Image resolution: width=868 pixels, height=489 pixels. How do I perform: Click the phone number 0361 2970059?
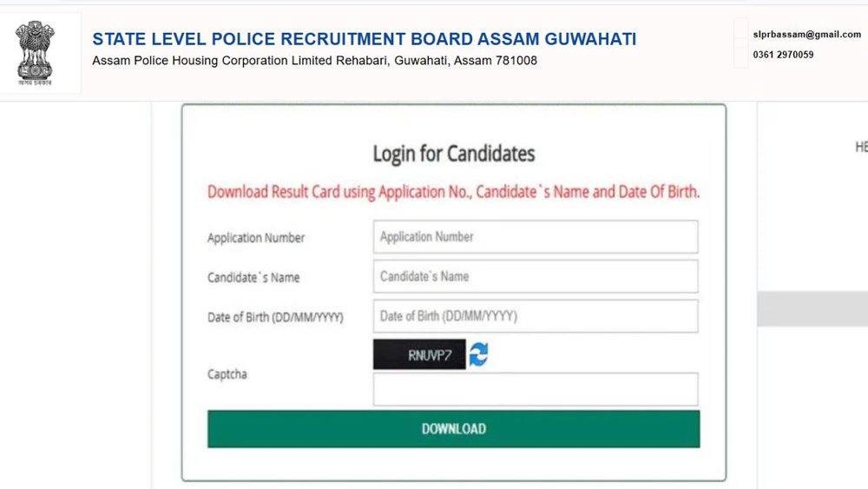tap(785, 55)
